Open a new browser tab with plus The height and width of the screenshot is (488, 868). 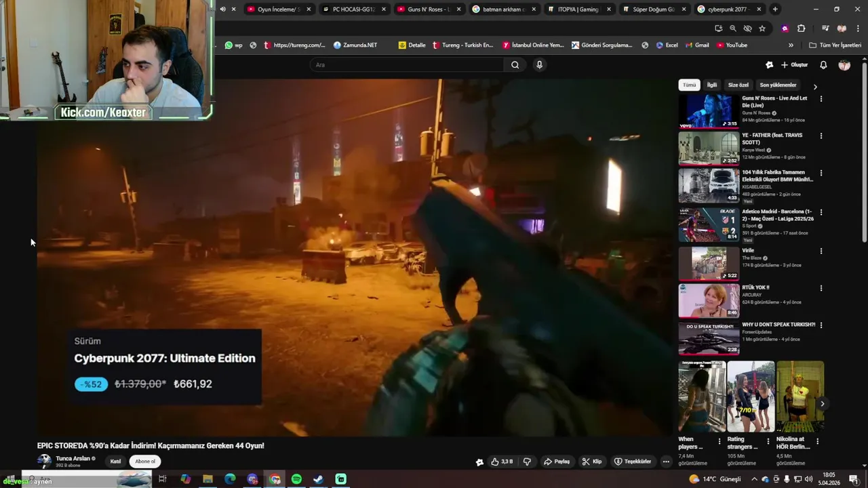775,9
